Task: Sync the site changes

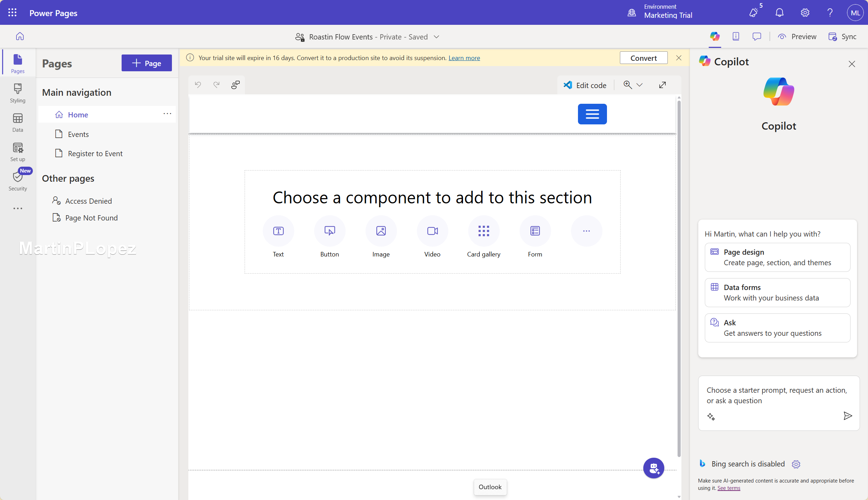Action: point(842,36)
